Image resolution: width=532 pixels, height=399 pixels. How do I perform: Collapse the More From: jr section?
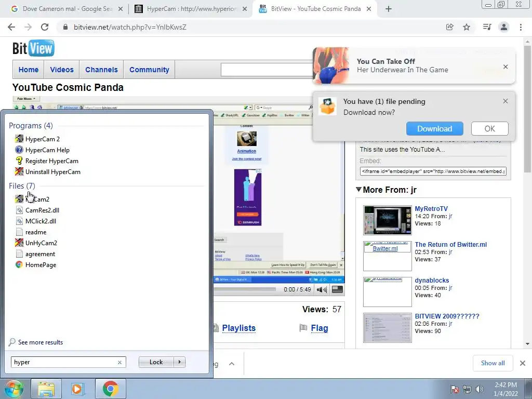tap(358, 189)
